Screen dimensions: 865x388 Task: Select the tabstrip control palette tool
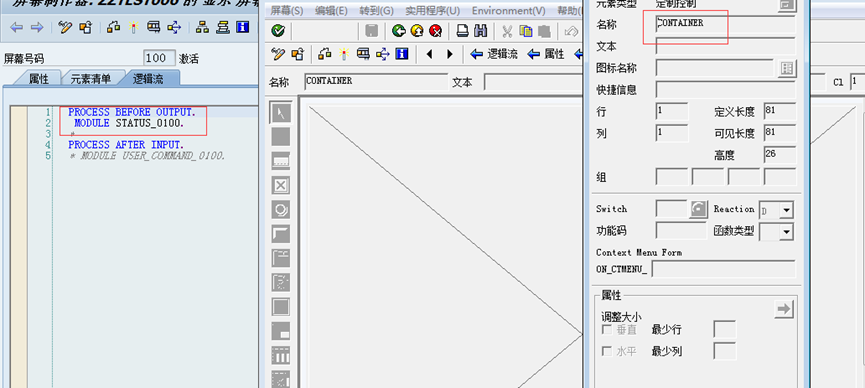point(281,258)
